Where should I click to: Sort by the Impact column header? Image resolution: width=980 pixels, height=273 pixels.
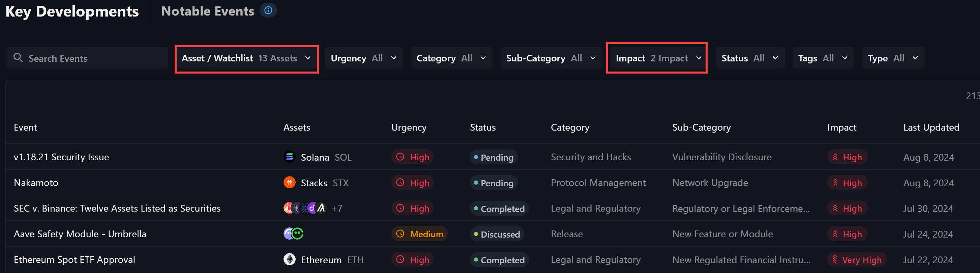point(841,128)
